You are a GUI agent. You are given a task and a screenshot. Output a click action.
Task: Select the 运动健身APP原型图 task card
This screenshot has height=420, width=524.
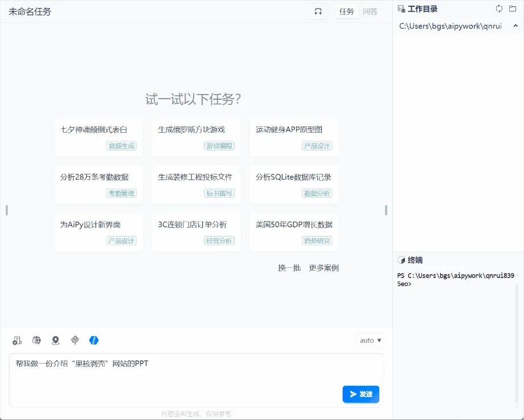pyautogui.click(x=294, y=137)
